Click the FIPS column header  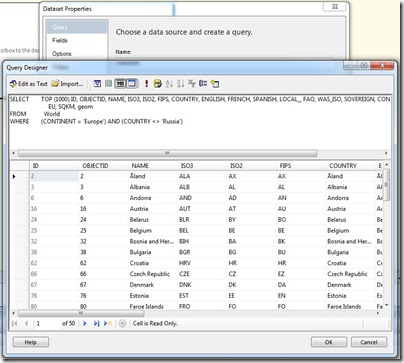(x=301, y=166)
